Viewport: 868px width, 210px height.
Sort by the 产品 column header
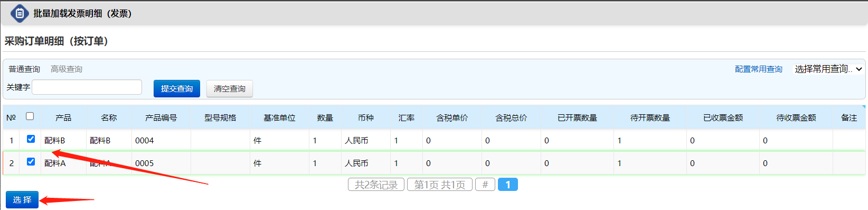point(63,118)
